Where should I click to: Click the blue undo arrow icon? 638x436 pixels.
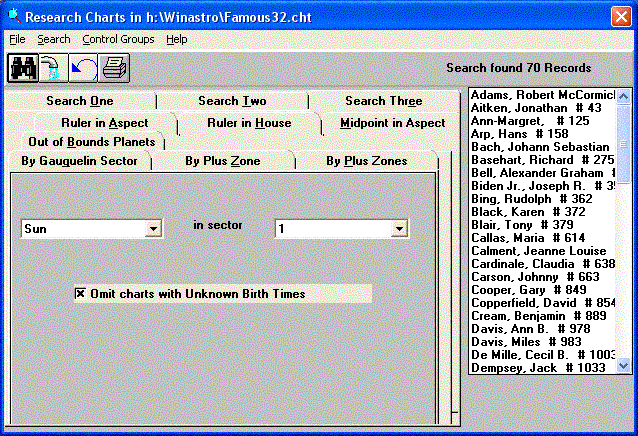pyautogui.click(x=83, y=68)
